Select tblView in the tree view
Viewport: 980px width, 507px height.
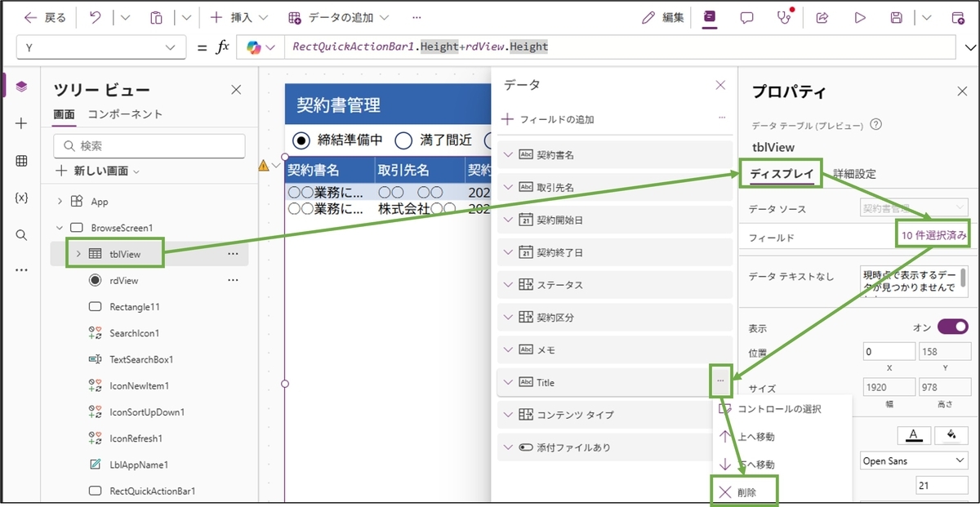[125, 254]
